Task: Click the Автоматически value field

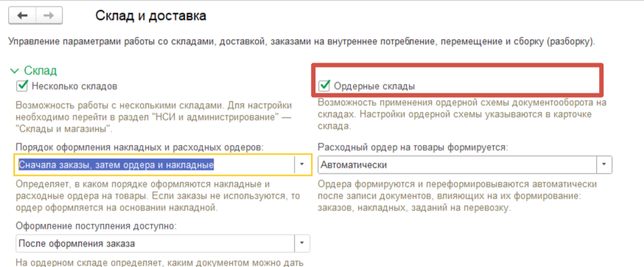Action: click(458, 165)
